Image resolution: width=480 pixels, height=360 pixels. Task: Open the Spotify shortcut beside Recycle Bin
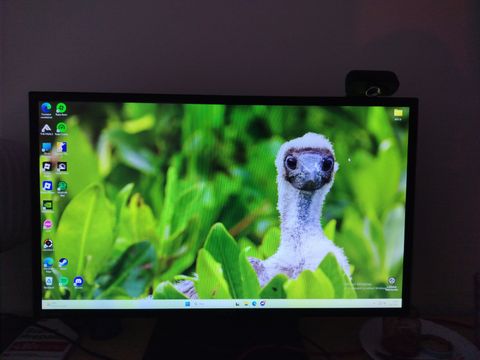click(64, 282)
